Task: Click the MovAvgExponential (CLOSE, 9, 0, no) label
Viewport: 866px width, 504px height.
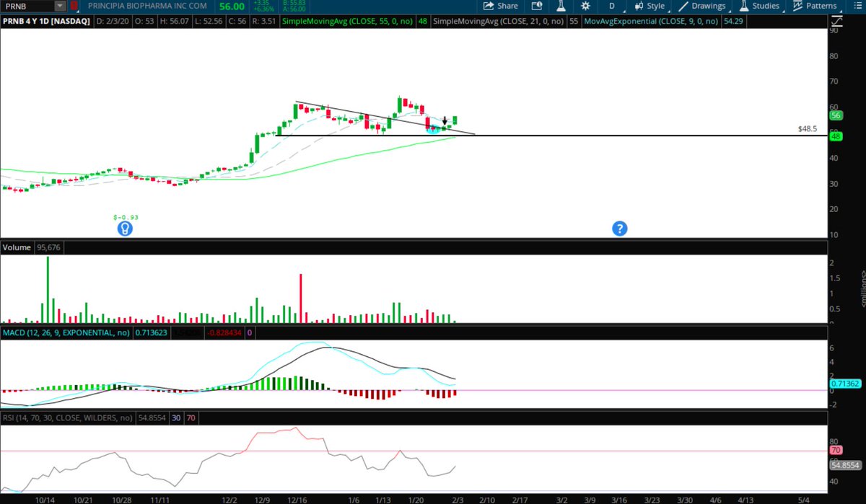Action: [x=650, y=22]
